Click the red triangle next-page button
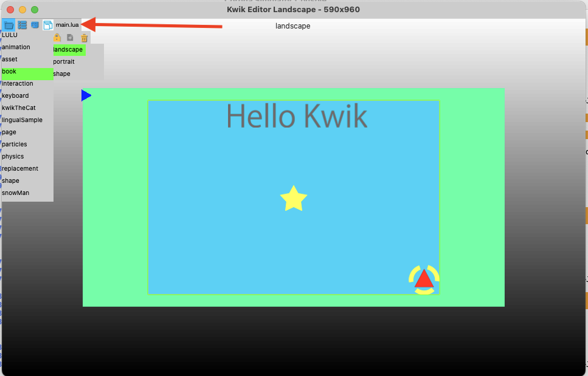Screen dimensions: 588x376 (x=424, y=279)
